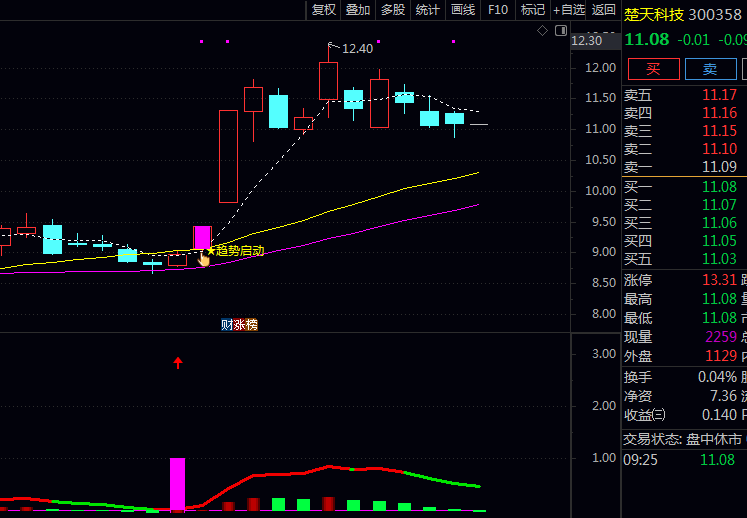Select 买三 price 11.06
This screenshot has height=518, width=747.
(x=719, y=223)
